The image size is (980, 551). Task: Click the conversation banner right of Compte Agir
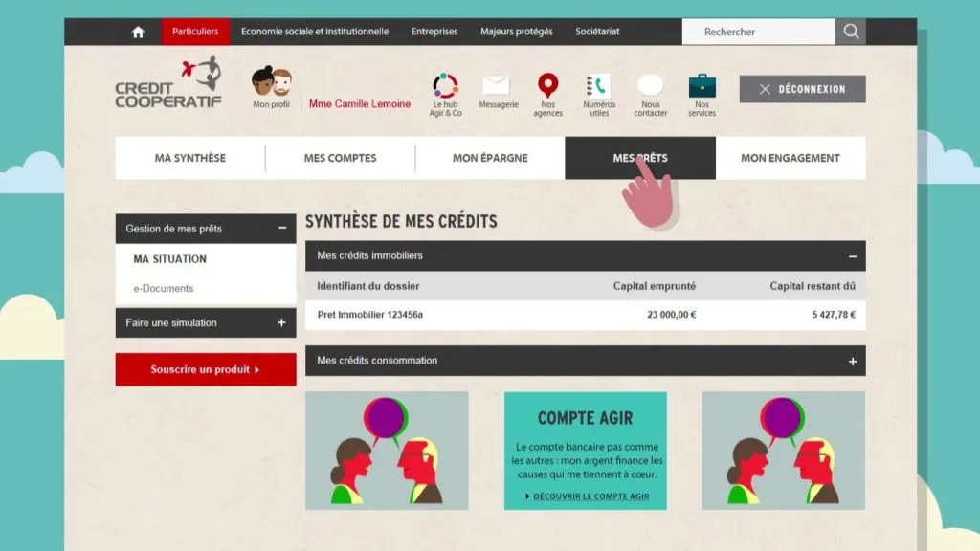click(x=784, y=452)
